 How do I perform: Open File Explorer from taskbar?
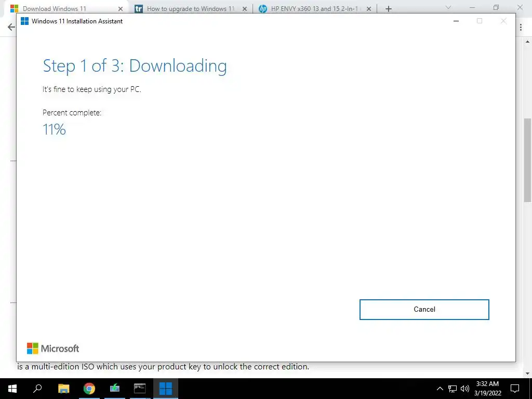pyautogui.click(x=63, y=389)
